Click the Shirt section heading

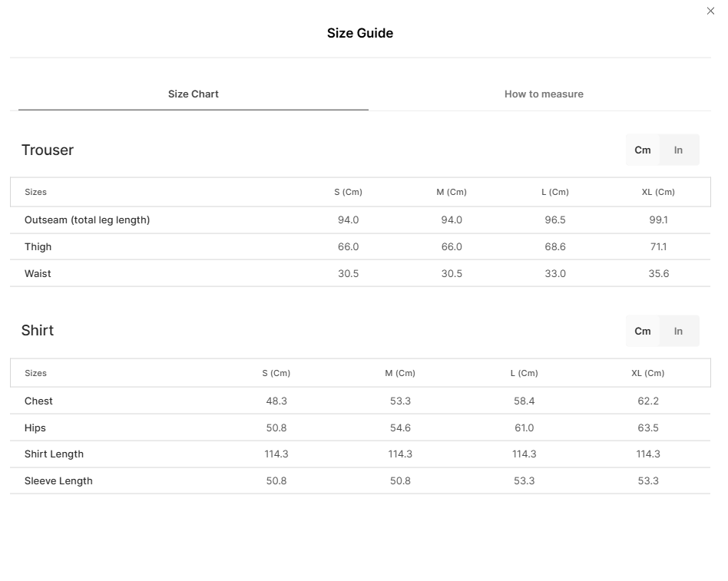pyautogui.click(x=38, y=330)
